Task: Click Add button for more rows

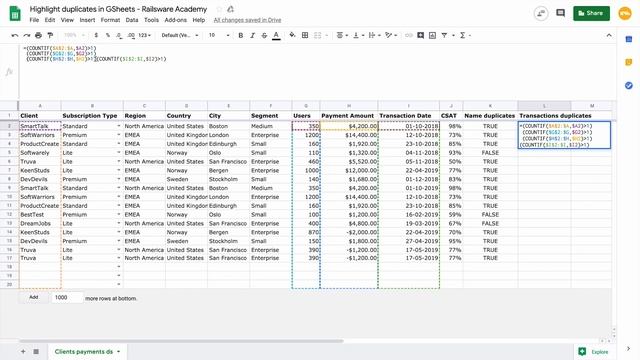Action: [33, 298]
